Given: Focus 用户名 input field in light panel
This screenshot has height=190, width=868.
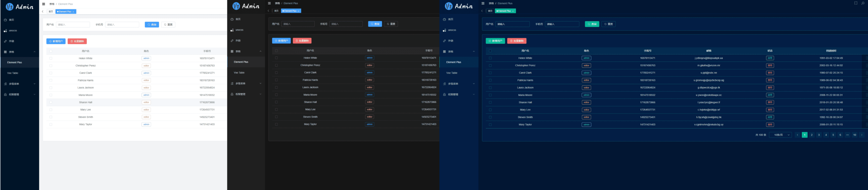Looking at the screenshot, I should [x=73, y=25].
